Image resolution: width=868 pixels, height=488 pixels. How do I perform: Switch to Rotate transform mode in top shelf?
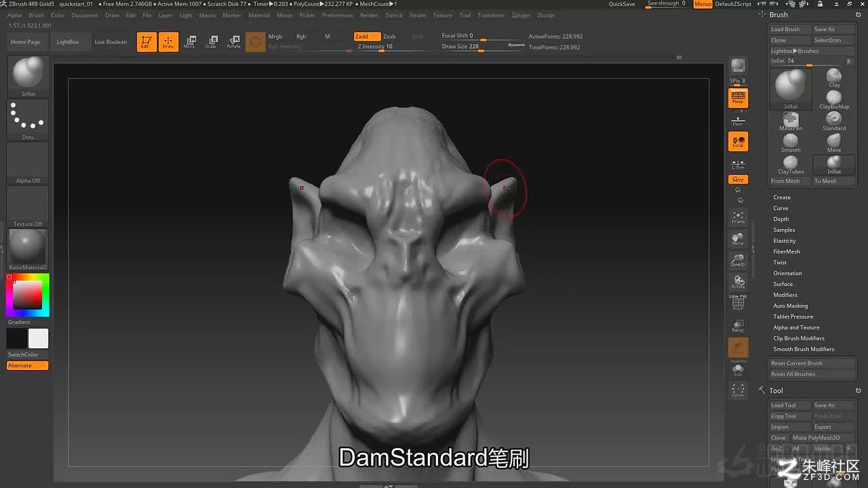point(233,42)
